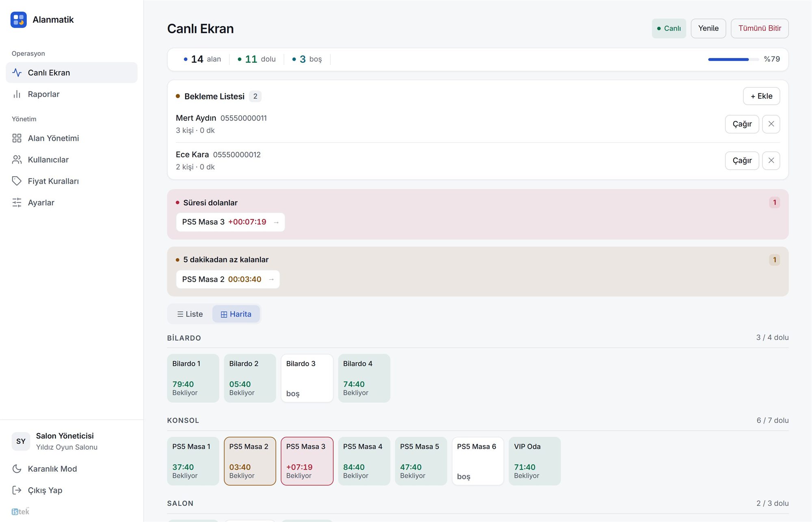Click the arrow next to PS5 Masa 3 overtime
The image size is (812, 522).
click(276, 222)
